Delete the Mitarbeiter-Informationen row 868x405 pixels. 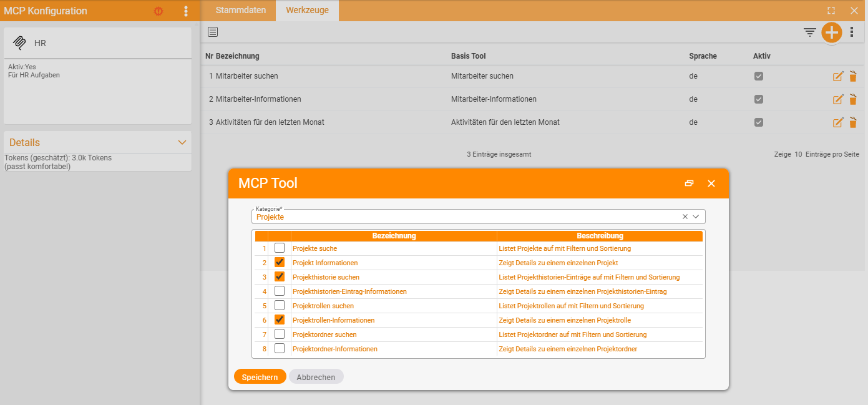[853, 99]
